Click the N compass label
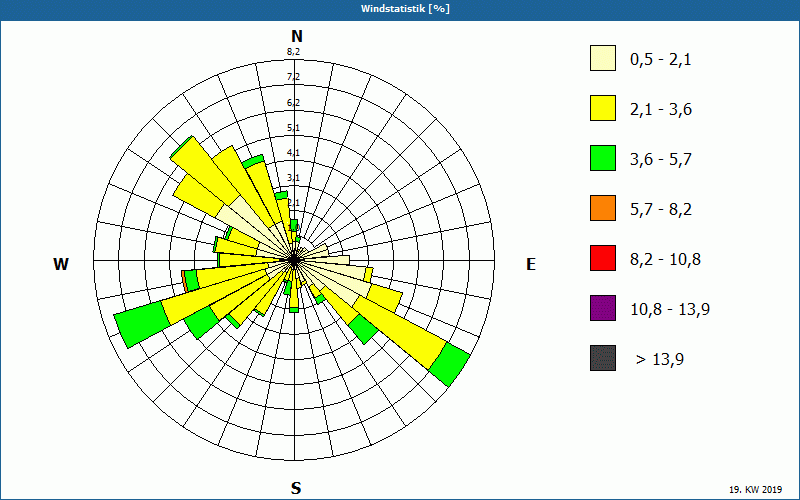 [x=296, y=36]
